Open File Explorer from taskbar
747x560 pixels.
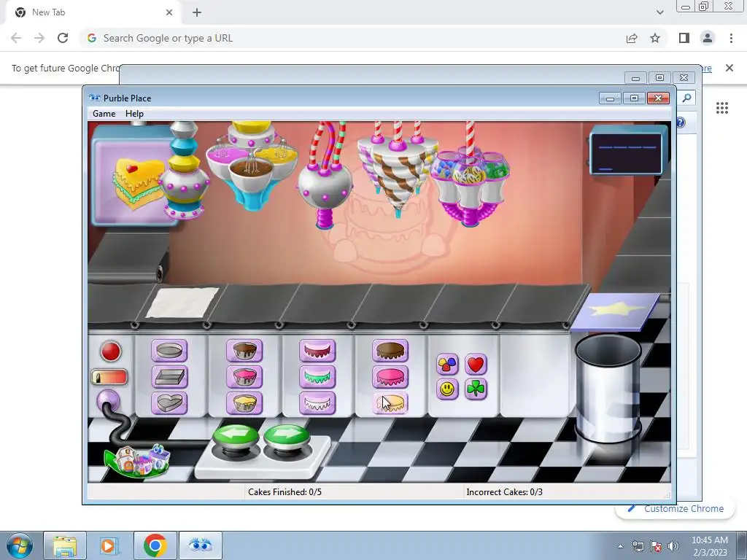coord(65,545)
